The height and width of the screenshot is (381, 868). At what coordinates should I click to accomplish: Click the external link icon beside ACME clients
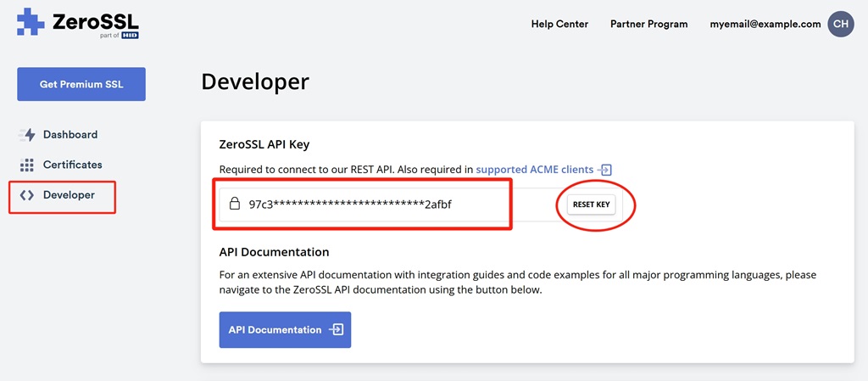click(604, 170)
